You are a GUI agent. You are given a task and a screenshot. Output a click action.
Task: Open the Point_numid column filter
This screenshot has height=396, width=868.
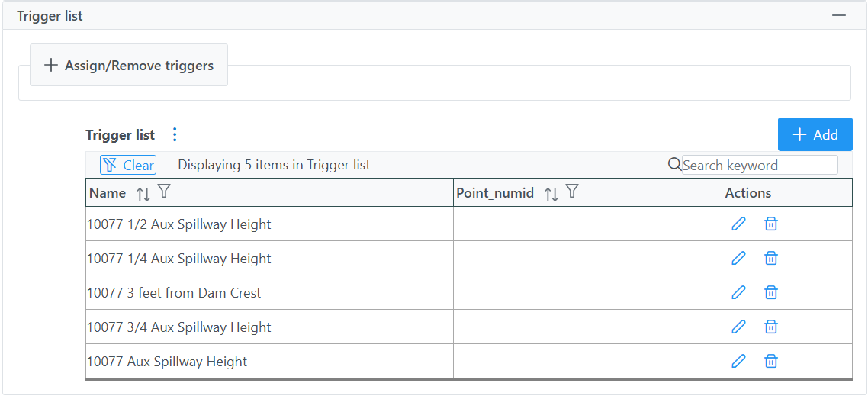tap(572, 192)
